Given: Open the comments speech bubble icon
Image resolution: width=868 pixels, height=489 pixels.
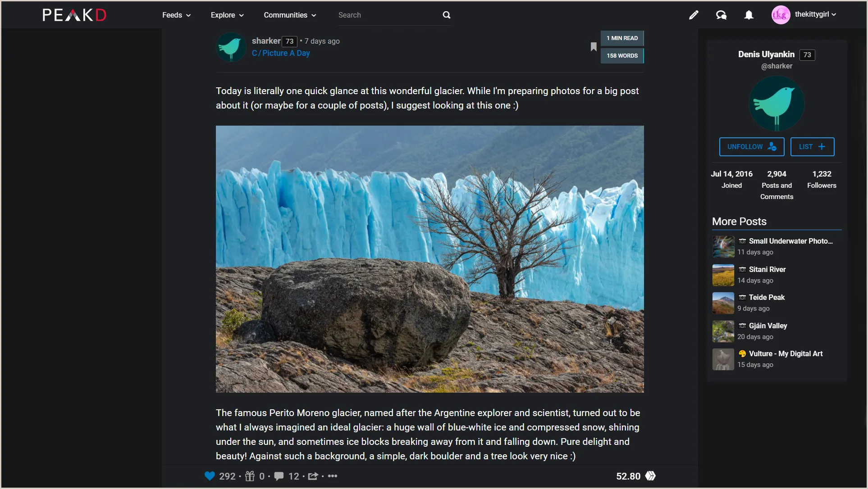Looking at the screenshot, I should pyautogui.click(x=279, y=476).
